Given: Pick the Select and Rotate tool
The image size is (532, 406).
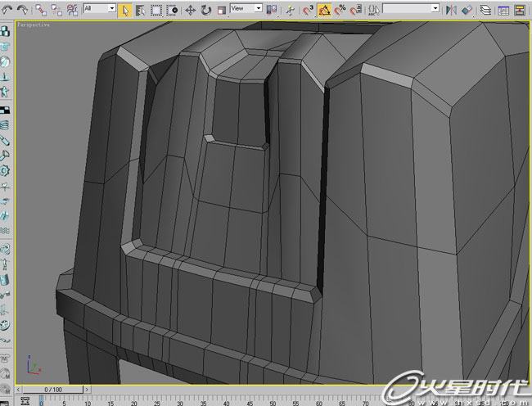Looking at the screenshot, I should (x=206, y=11).
